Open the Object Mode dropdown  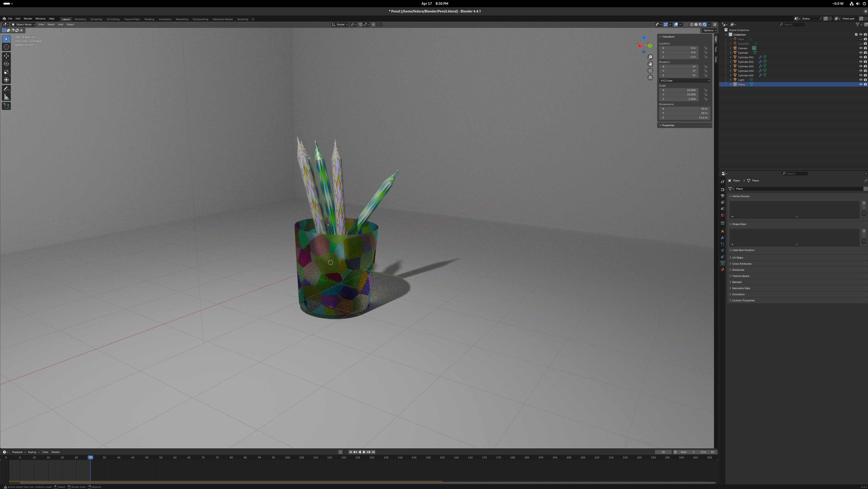click(23, 25)
